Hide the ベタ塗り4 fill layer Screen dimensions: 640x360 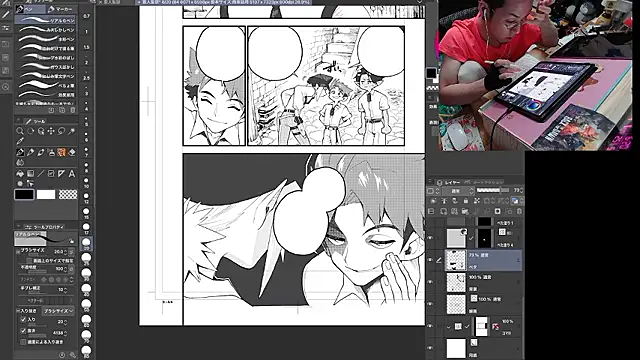[430, 238]
